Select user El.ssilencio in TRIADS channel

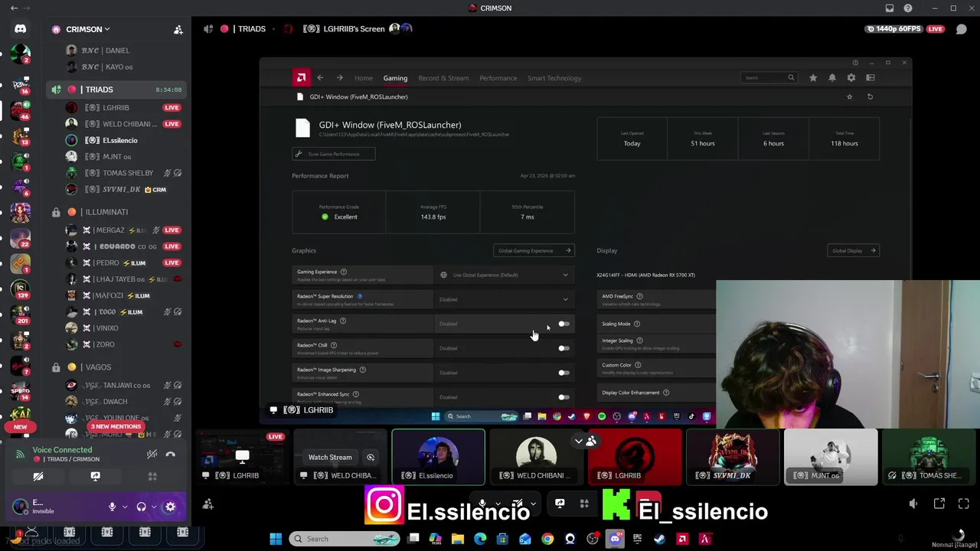[x=120, y=141]
